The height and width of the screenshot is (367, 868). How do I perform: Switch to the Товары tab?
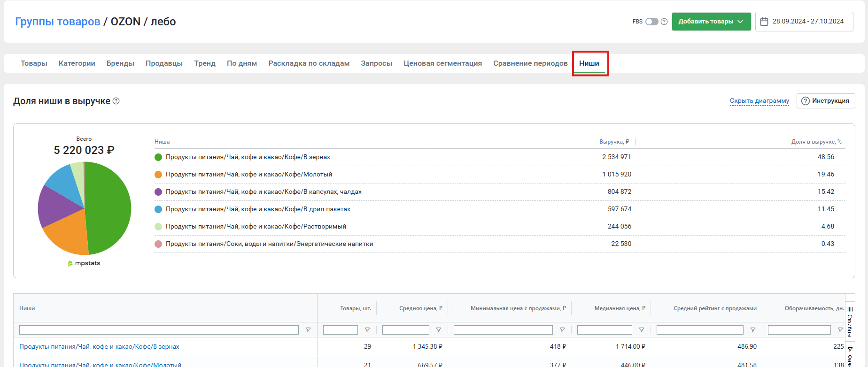[x=34, y=63]
